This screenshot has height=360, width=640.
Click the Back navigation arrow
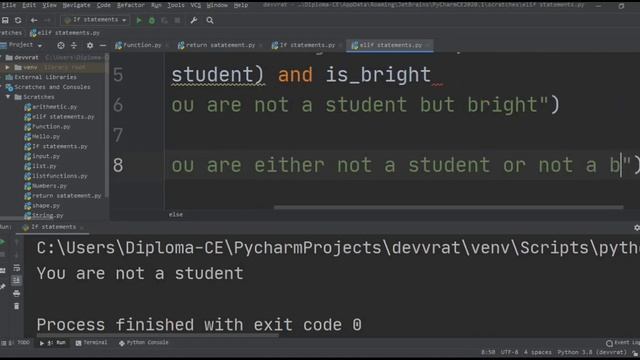34,20
